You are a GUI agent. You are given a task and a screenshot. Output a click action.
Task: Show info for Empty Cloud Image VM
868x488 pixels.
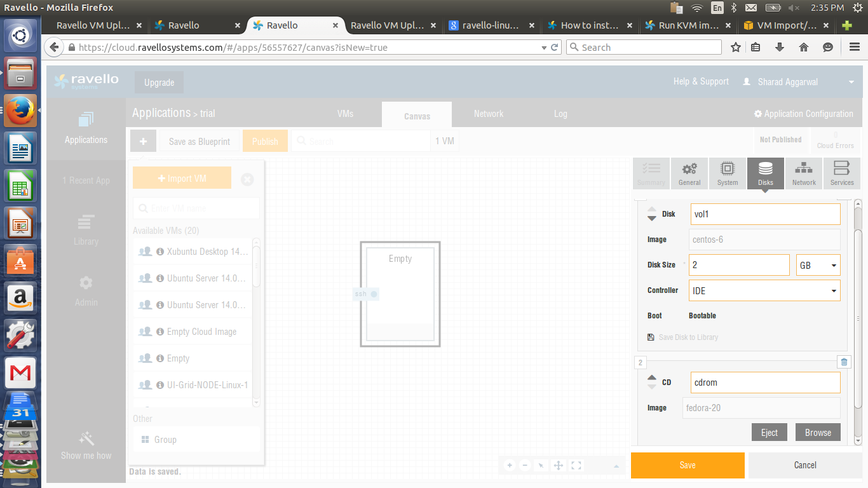160,332
